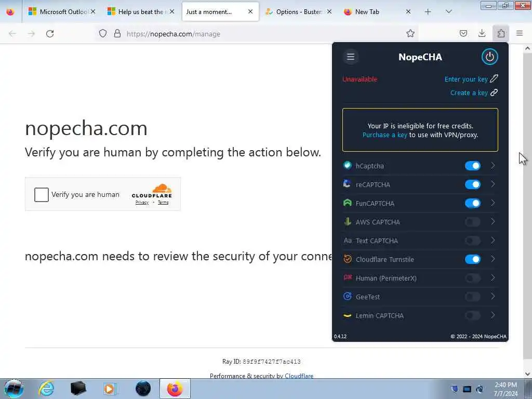Open GeeTest settings chevron
Viewport: 532px width, 399px height.
point(493,296)
